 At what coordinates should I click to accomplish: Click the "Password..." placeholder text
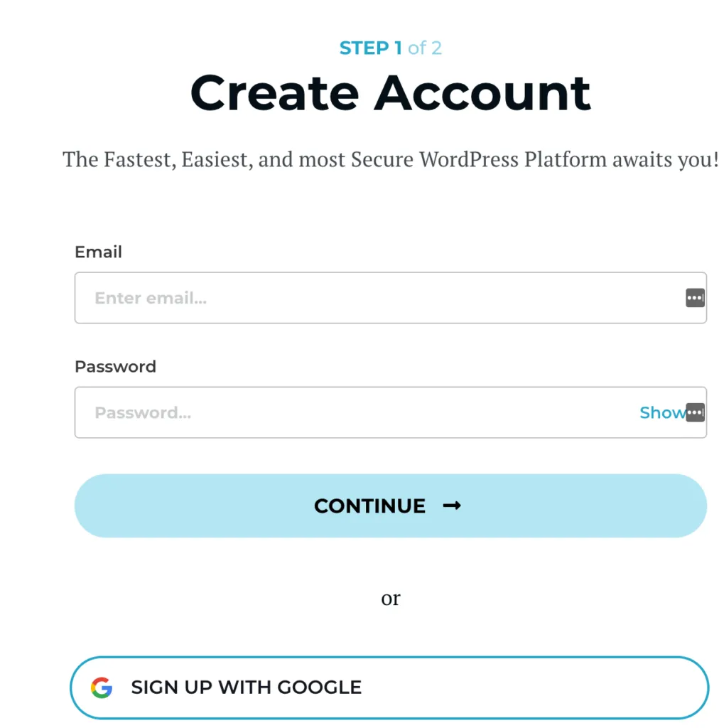[142, 412]
